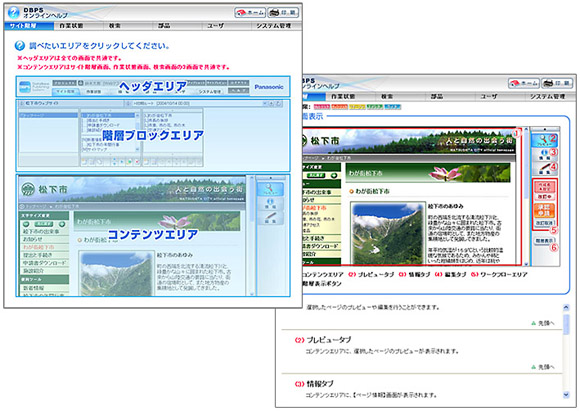Click the 階層表示 button in the rear window
This screenshot has width=580, height=411.
544,241
